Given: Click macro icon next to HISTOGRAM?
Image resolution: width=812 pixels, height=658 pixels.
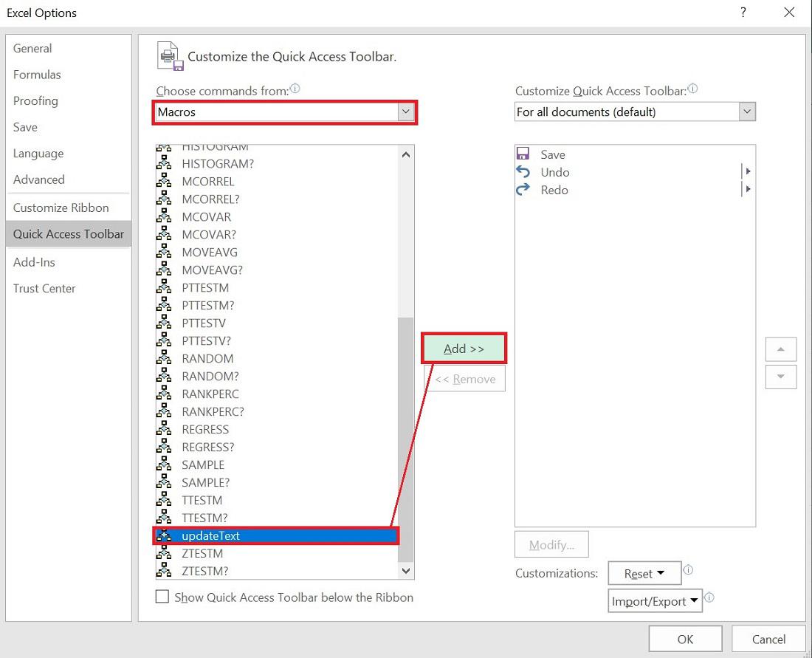Looking at the screenshot, I should (x=164, y=164).
